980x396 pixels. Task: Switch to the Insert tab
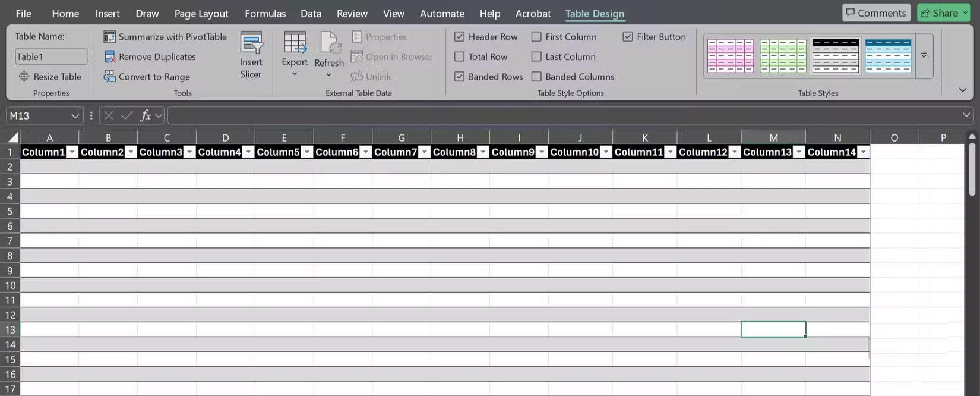[108, 13]
